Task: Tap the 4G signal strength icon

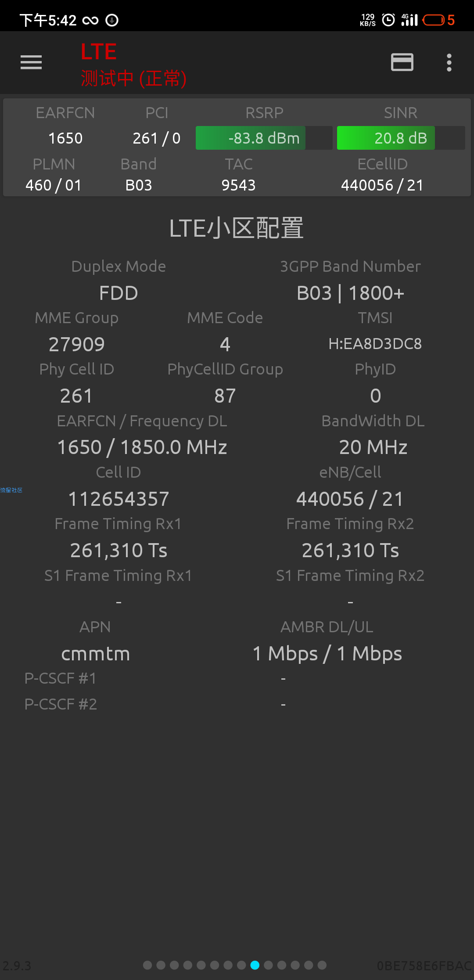Action: [409, 20]
